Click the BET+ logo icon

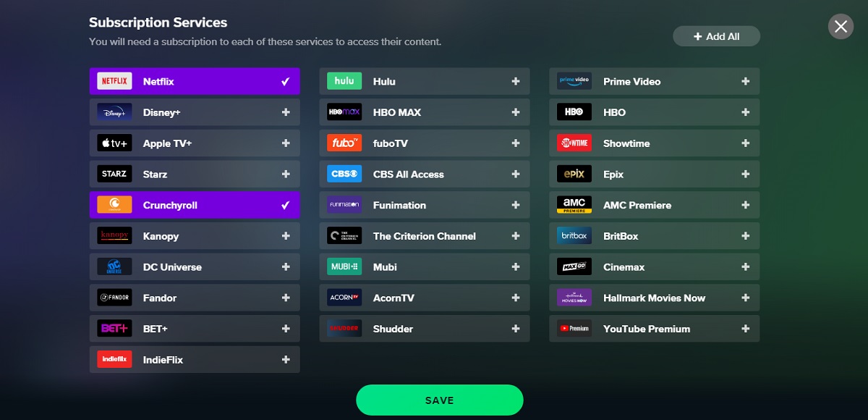[114, 329]
